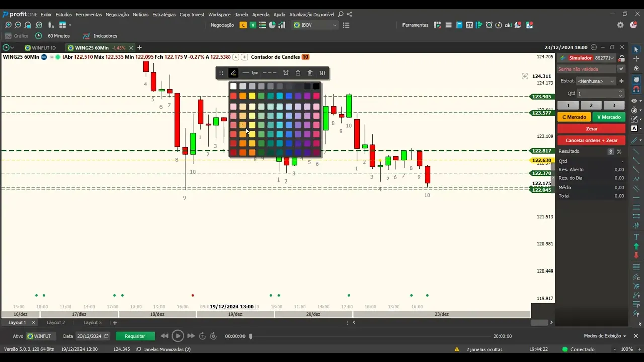
Task: Open the Estudos menu
Action: click(x=64, y=15)
